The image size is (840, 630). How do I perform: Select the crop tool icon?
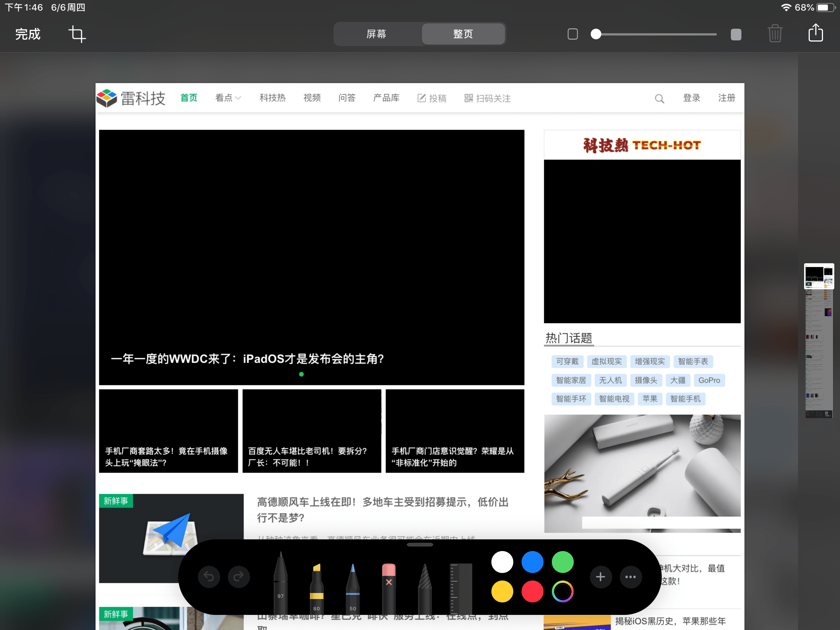tap(77, 34)
